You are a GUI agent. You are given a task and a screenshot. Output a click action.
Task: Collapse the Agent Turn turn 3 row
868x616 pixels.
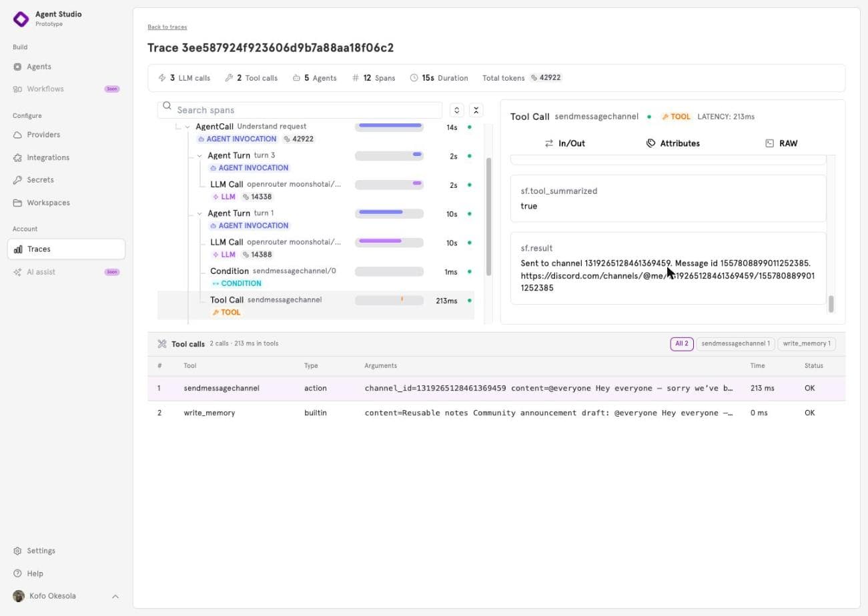199,156
